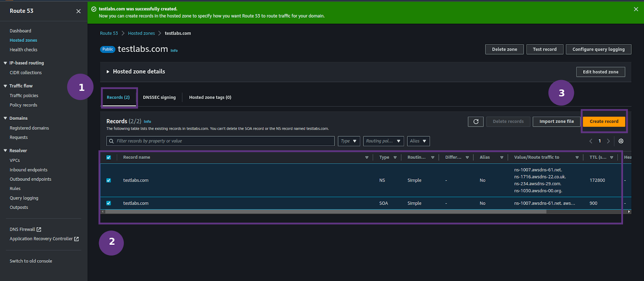
Task: Click the Test record button
Action: click(545, 49)
